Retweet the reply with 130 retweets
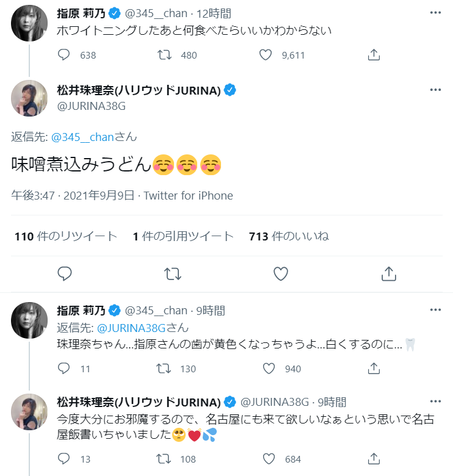Viewport: 453px width, 476px height. (x=165, y=369)
